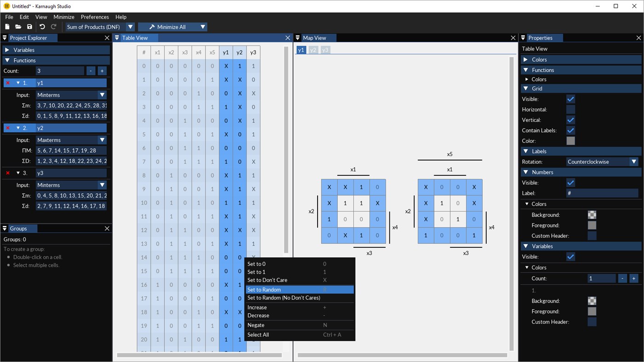This screenshot has height=362, width=644.
Task: Increase the function Count with plus button
Action: 102,71
